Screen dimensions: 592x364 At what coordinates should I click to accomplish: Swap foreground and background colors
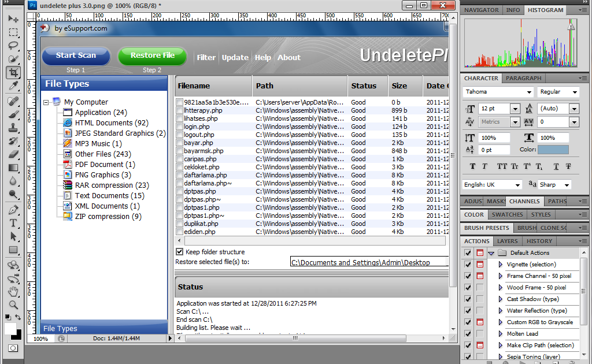[x=18, y=317]
